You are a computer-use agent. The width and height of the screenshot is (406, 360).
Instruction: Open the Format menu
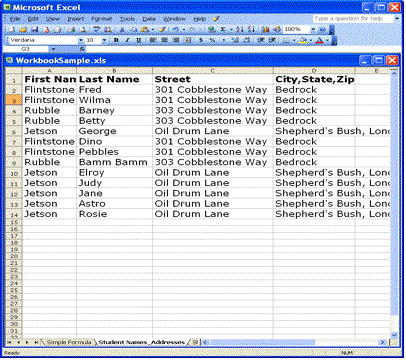point(101,19)
